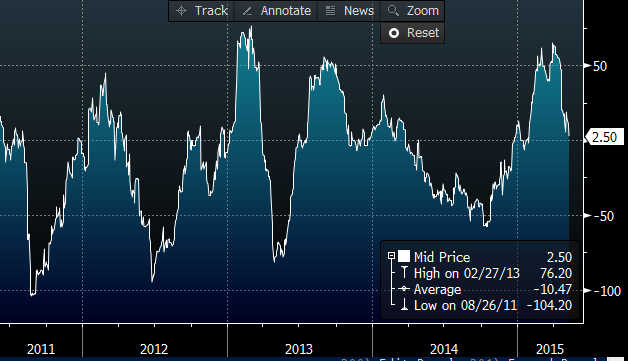Viewport: 628px width, 361px height.
Task: Click the Average marker icon in legend
Action: click(404, 289)
